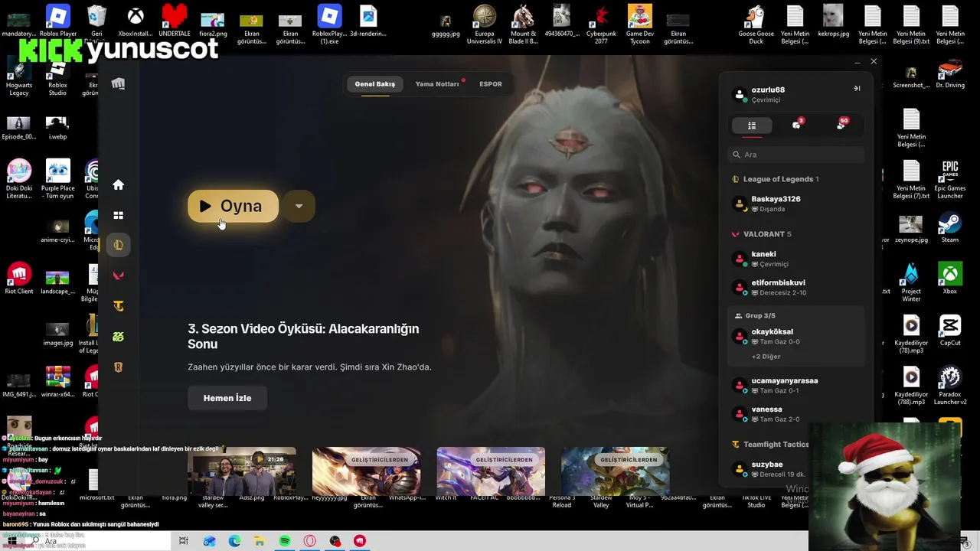Expand +2 Diğer in the group
980x551 pixels.
pyautogui.click(x=766, y=357)
